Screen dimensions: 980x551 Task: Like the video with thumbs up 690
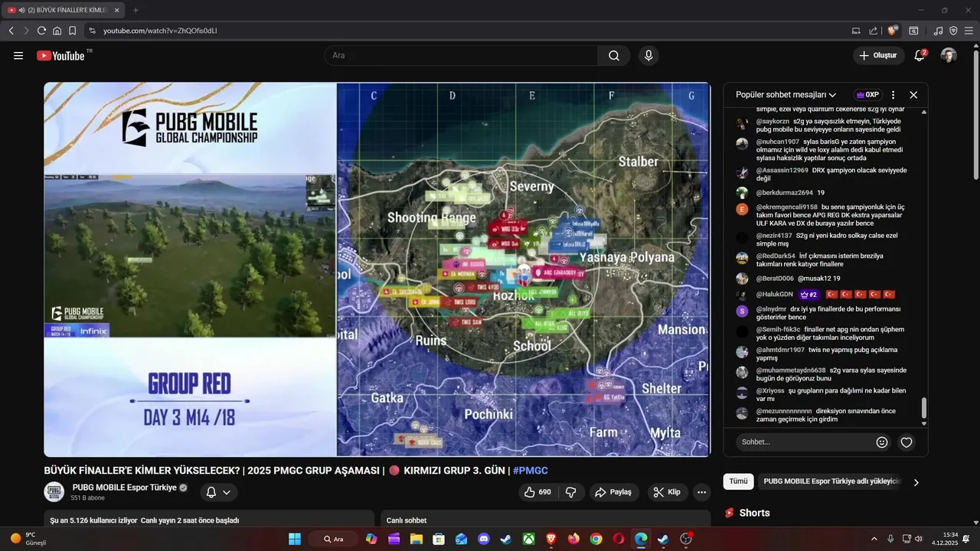pos(537,492)
